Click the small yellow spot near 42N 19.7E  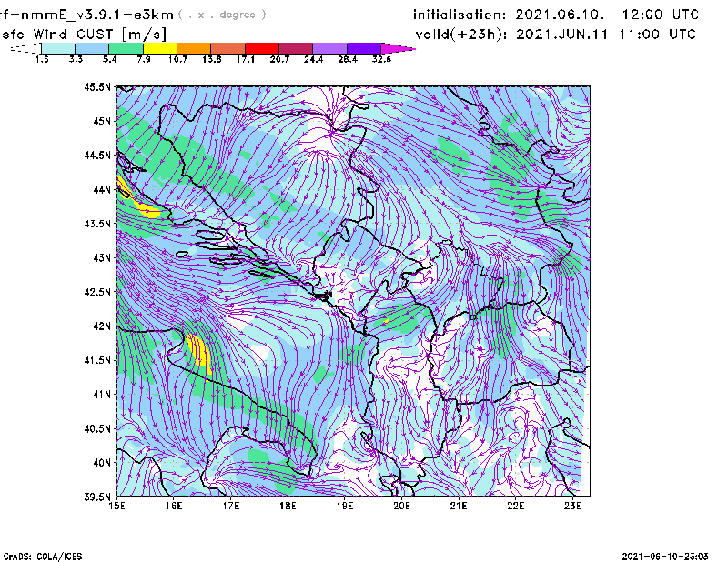[x=386, y=320]
